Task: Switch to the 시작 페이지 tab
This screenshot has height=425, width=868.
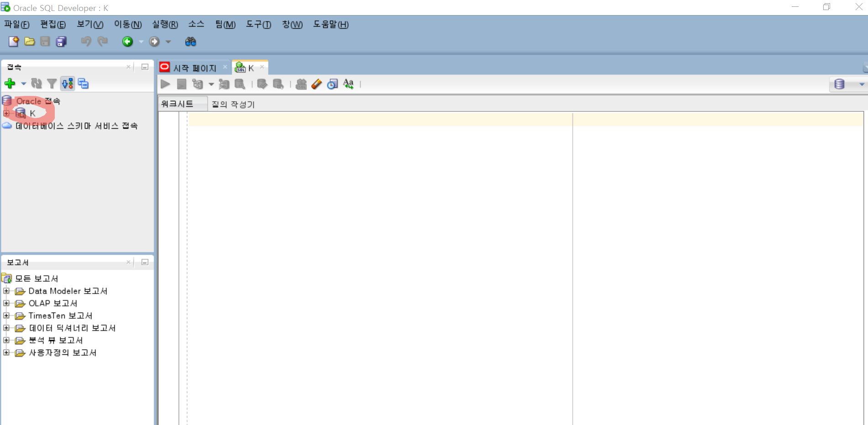Action: (195, 68)
